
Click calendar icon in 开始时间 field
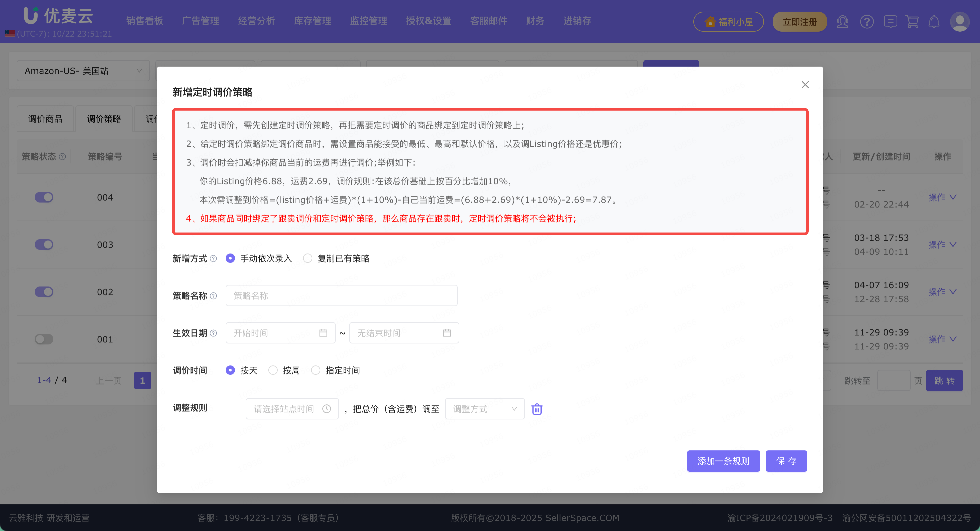[323, 333]
